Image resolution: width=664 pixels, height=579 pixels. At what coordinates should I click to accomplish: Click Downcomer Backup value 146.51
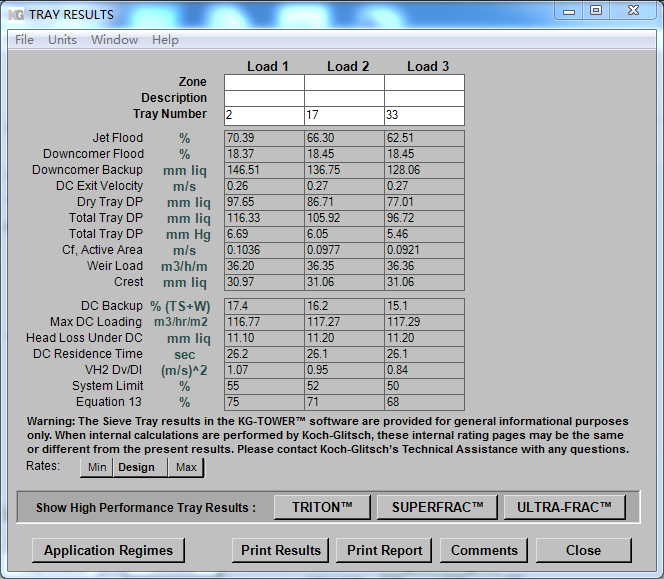tap(264, 170)
